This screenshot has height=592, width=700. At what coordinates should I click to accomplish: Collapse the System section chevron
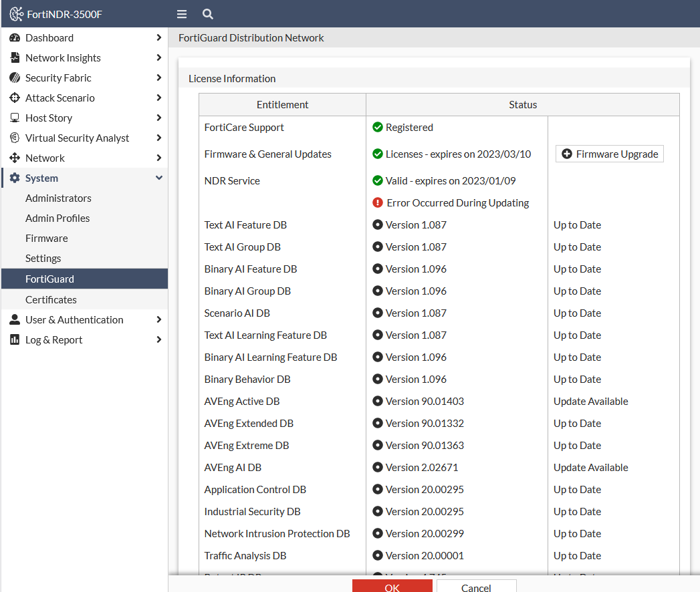tap(158, 178)
